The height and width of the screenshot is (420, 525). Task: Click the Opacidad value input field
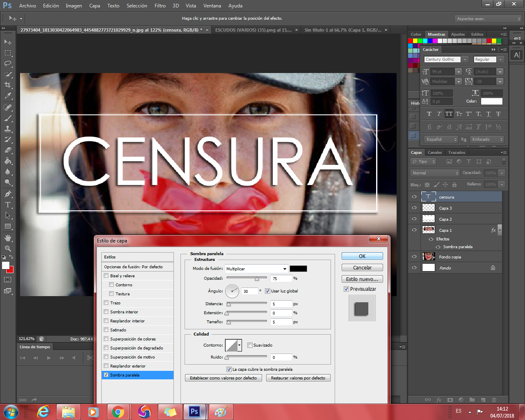pos(281,278)
